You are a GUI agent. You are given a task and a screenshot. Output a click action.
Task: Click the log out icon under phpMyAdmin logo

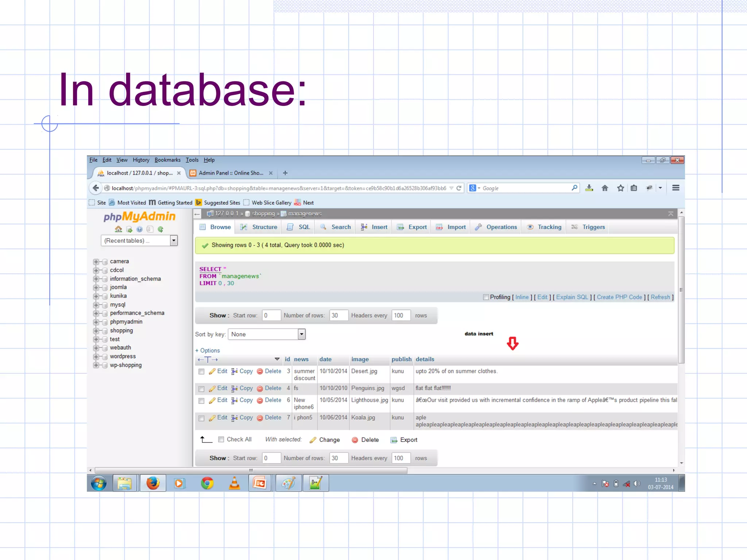pyautogui.click(x=129, y=229)
